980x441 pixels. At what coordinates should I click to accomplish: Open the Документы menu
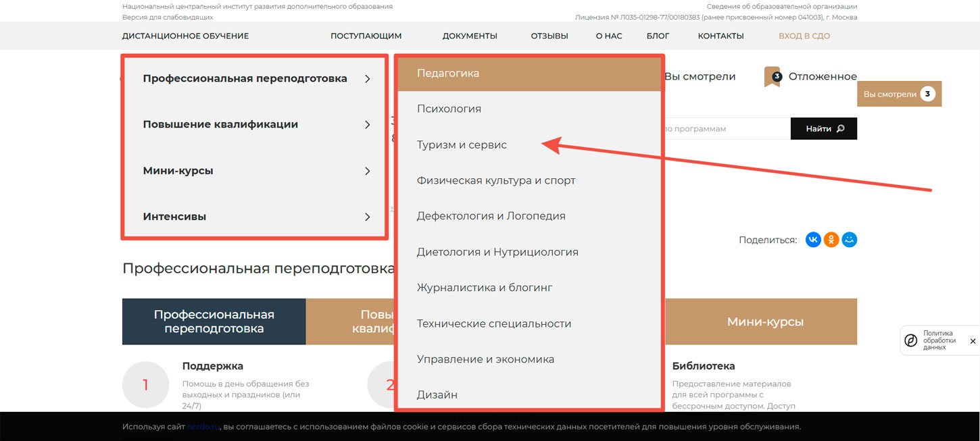coord(470,36)
